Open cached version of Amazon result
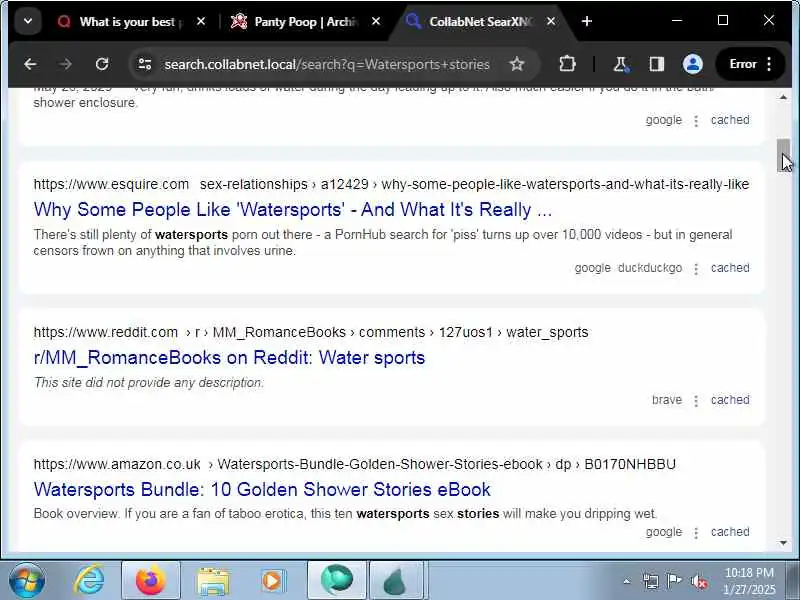The width and height of the screenshot is (800, 600). 730,532
